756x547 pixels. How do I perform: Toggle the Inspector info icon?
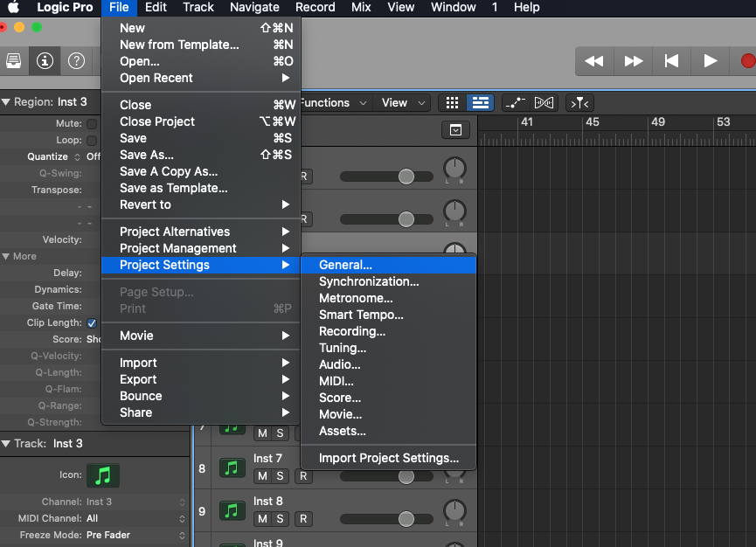[45, 60]
